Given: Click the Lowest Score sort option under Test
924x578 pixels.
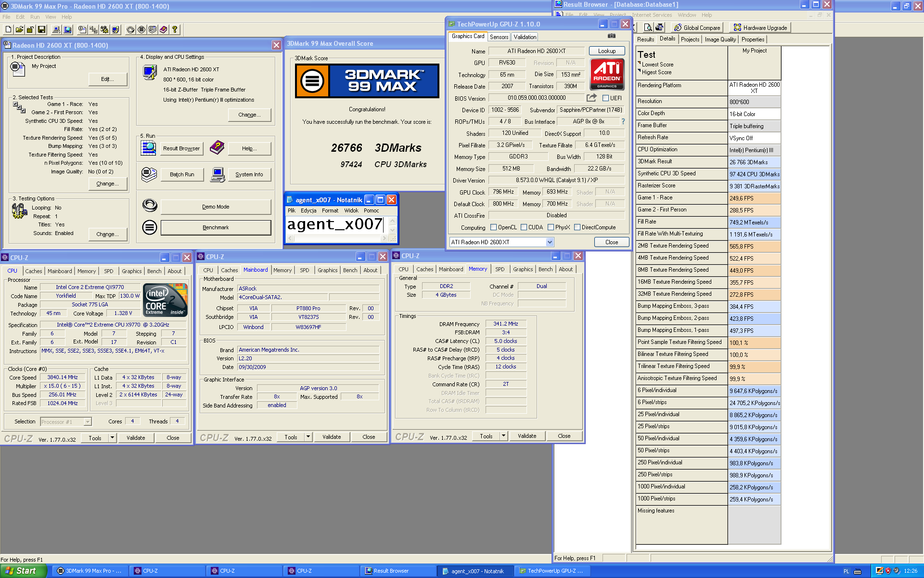Looking at the screenshot, I should [x=657, y=65].
